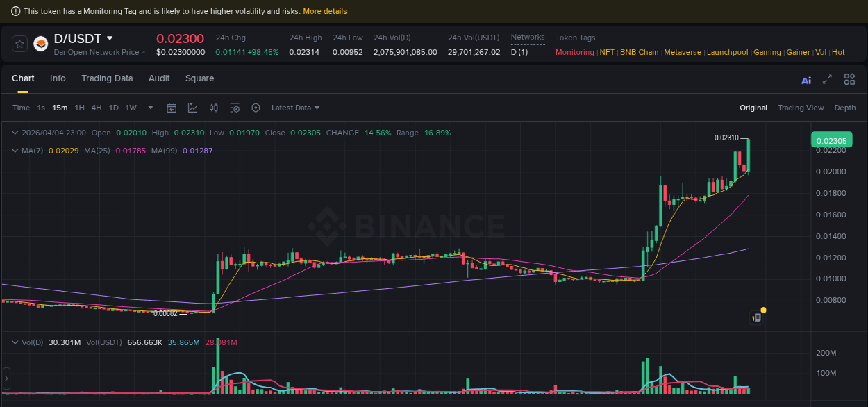Select the 15m timeframe
Screen dimensions: 868x407
coord(60,108)
